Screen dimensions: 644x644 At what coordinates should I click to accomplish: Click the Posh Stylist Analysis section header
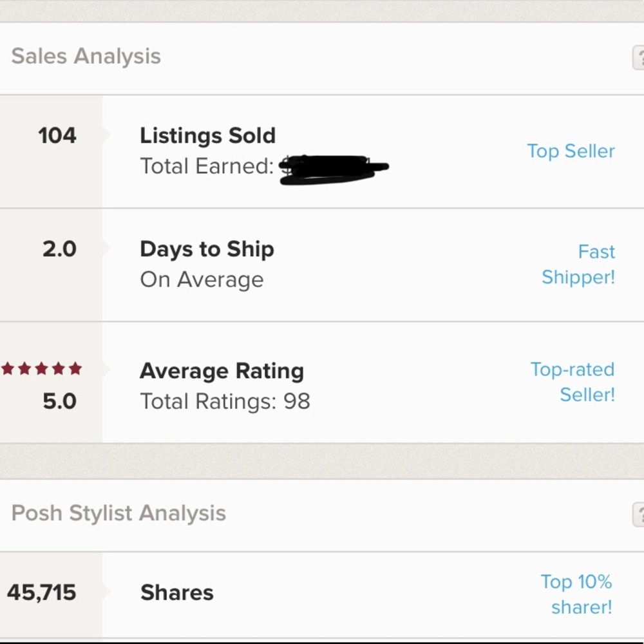pos(118,514)
